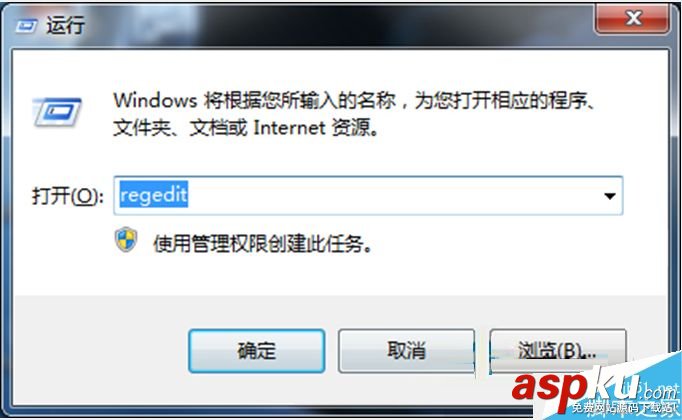Image resolution: width=682 pixels, height=420 pixels.
Task: Click the .com part of watermark
Action: pos(658,392)
